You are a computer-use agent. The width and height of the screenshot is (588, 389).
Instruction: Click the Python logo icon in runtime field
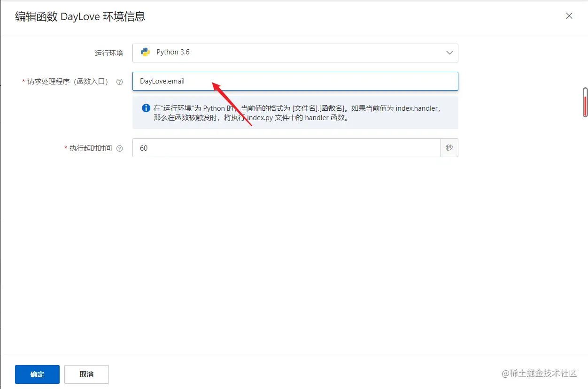[145, 52]
